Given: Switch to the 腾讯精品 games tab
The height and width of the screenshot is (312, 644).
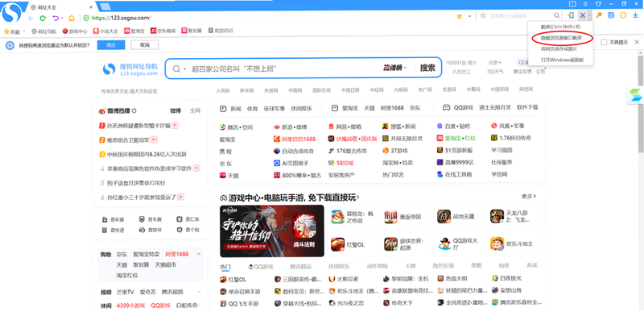Looking at the screenshot, I should 300,266.
